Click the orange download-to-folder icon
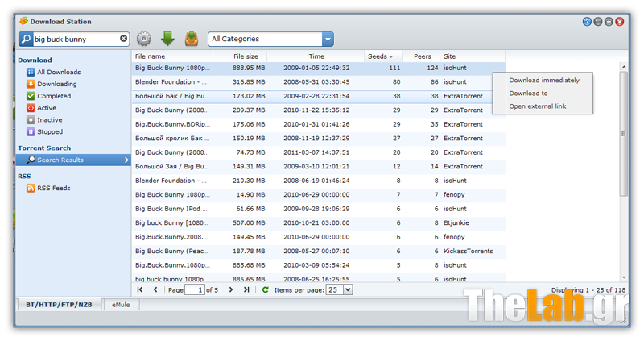Screen dimensions: 644x341 click(192, 39)
